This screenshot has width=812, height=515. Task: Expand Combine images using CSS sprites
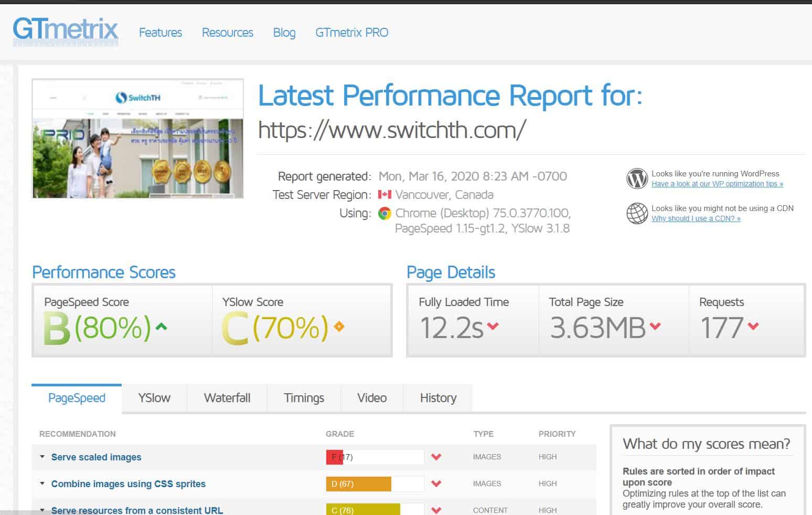tap(42, 484)
